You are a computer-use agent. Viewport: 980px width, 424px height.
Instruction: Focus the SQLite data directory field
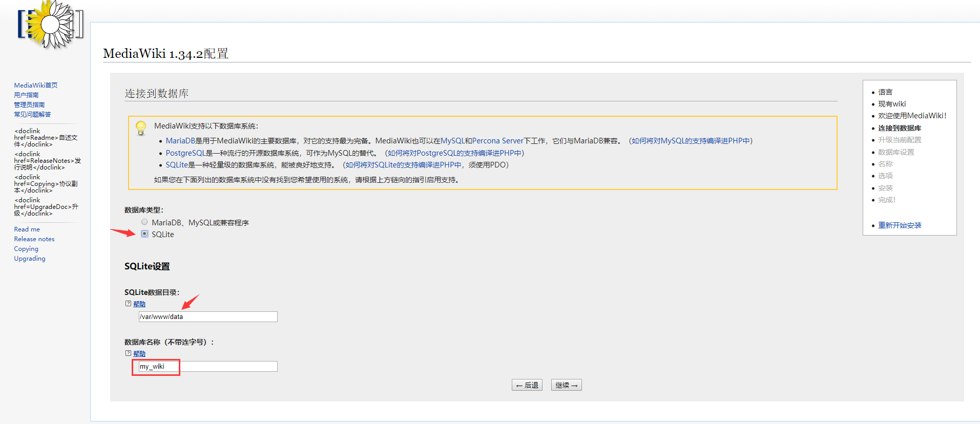coord(208,317)
